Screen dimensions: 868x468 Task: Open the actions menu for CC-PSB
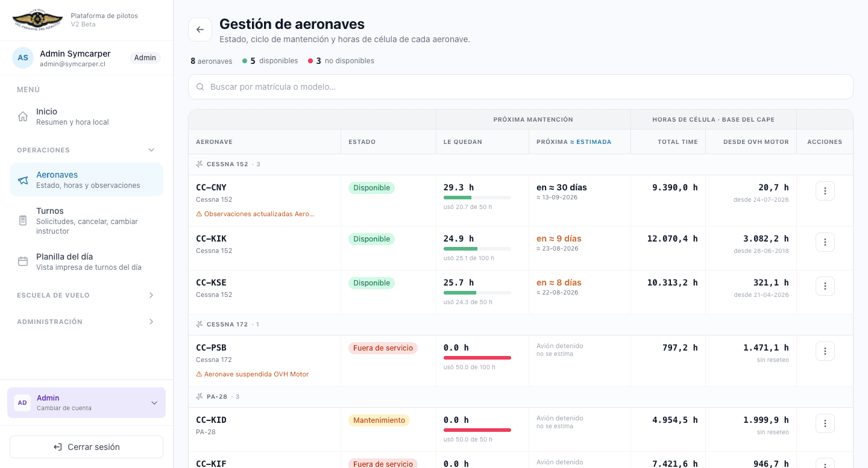click(825, 351)
